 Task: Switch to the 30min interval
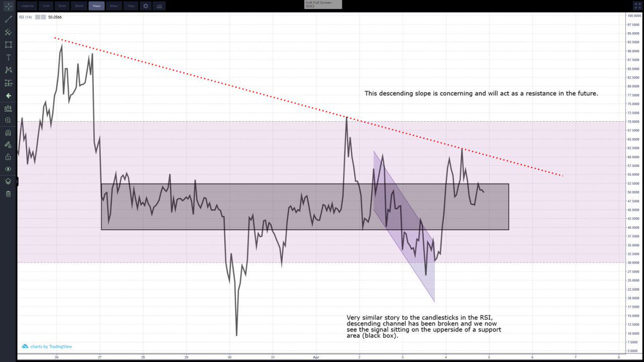79,6
